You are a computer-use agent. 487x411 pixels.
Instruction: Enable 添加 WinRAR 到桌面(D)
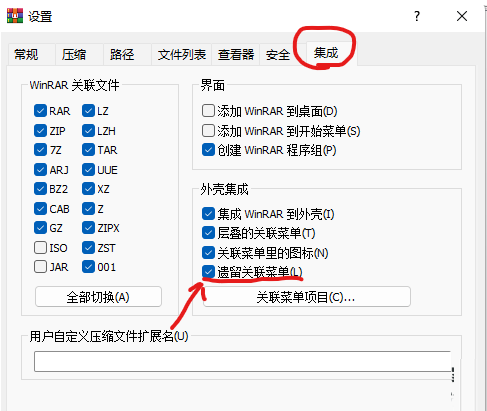pyautogui.click(x=208, y=111)
